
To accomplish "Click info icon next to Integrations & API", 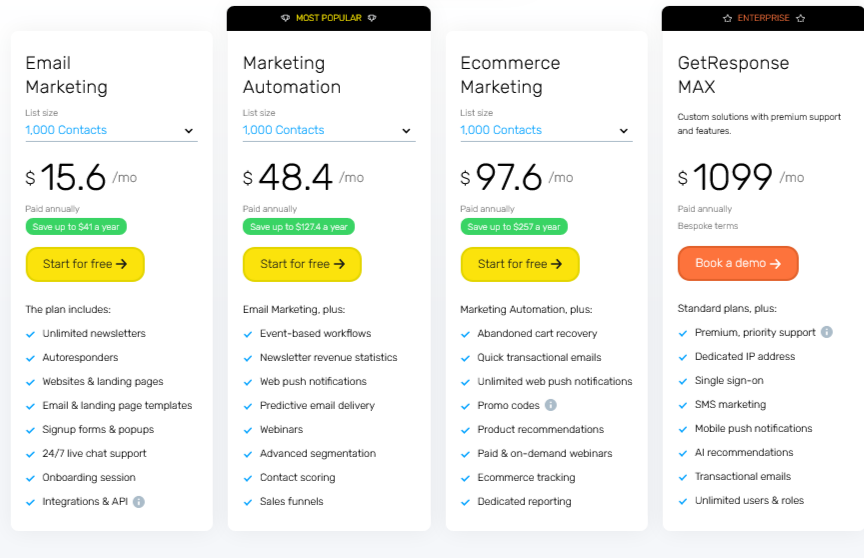I will 139,502.
